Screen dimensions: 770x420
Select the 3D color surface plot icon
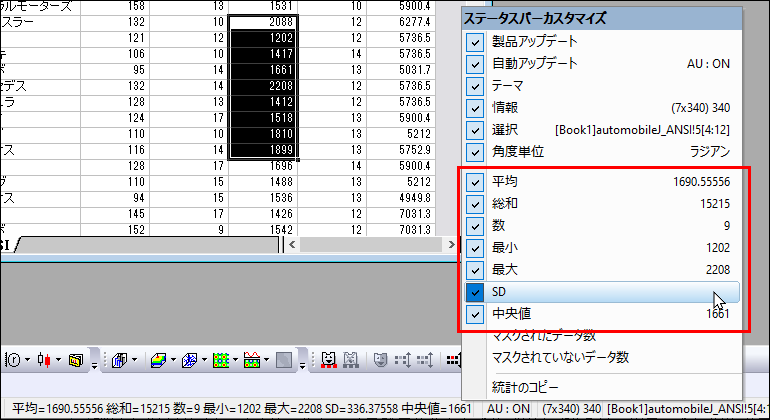point(158,360)
